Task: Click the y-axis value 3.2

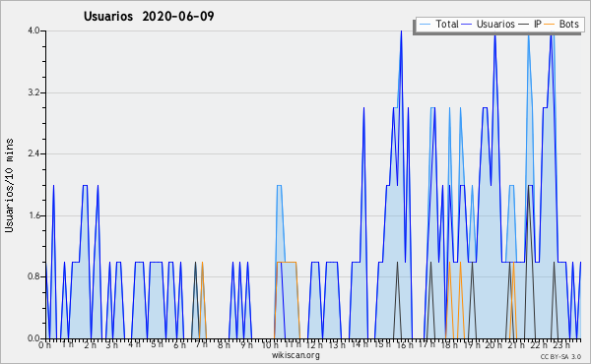Action: [33, 92]
